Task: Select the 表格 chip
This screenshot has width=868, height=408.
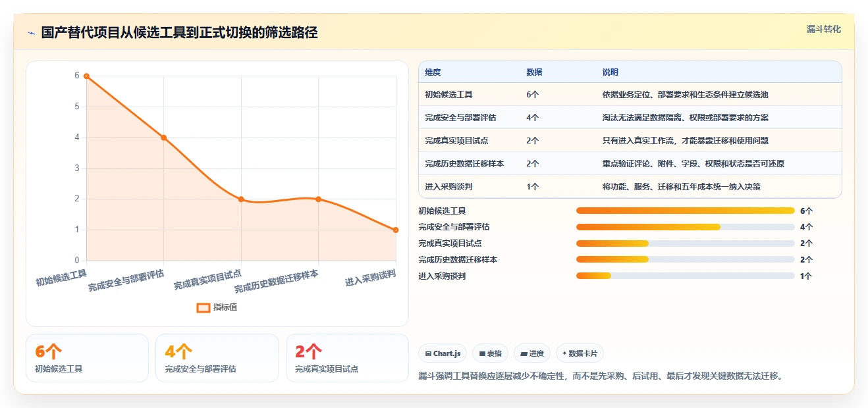Action: [490, 353]
